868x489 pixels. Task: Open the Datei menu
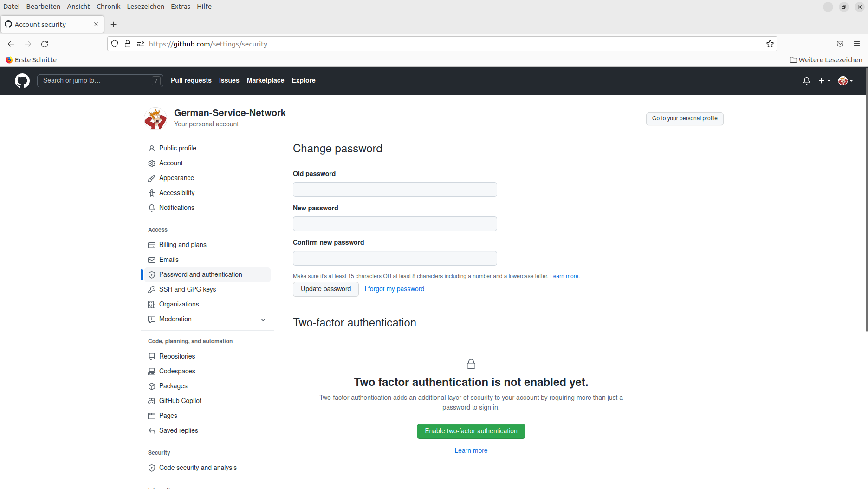click(12, 7)
